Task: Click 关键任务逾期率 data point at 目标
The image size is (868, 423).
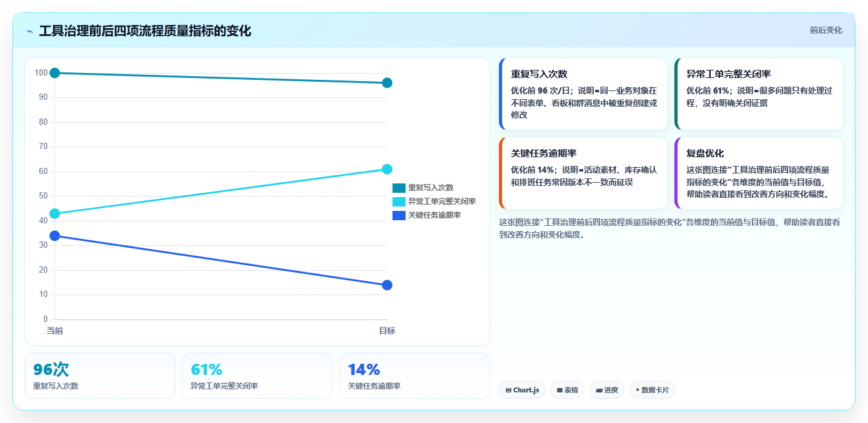Action: point(387,285)
